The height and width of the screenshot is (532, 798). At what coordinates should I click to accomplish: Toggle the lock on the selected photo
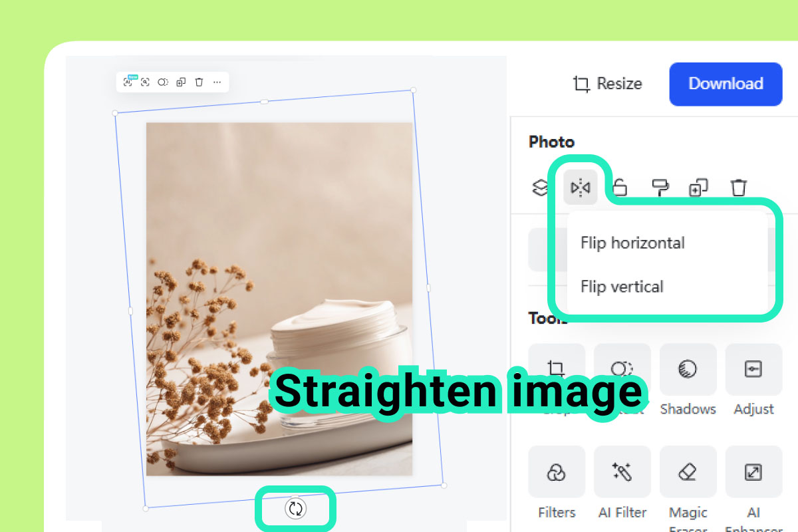click(619, 187)
